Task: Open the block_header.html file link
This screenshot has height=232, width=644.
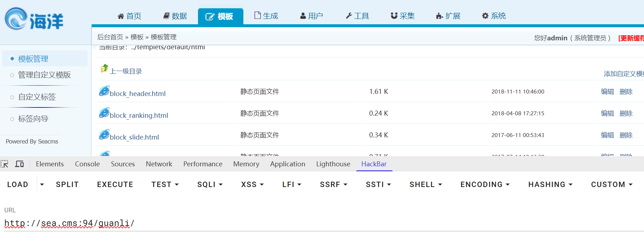Action: [x=138, y=94]
